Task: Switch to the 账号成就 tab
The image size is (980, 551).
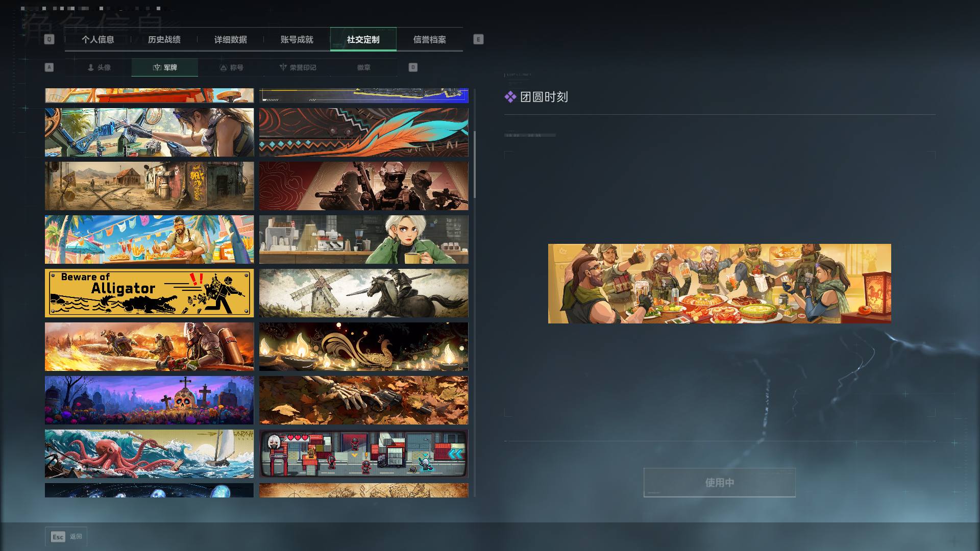Action: (x=297, y=39)
